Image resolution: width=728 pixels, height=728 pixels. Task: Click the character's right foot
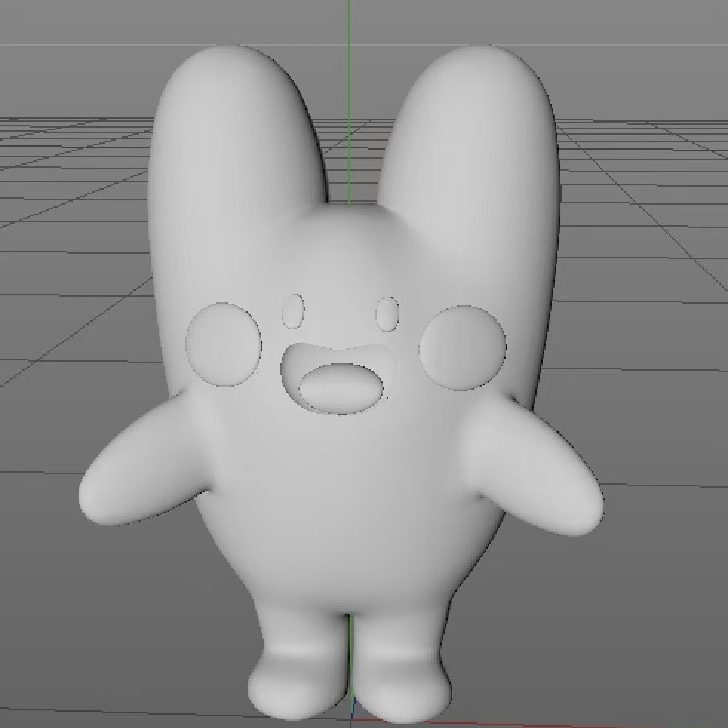click(x=402, y=687)
